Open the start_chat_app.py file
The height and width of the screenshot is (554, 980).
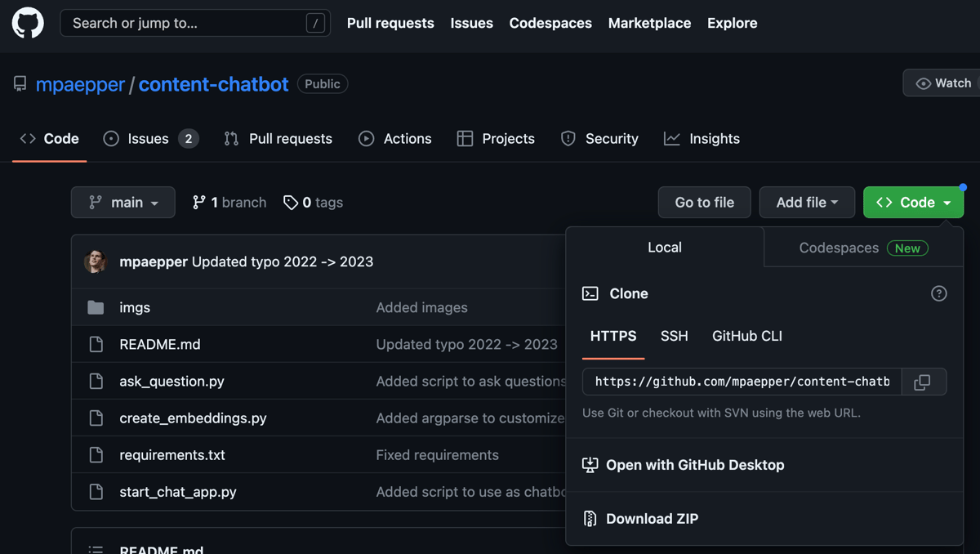[178, 492]
